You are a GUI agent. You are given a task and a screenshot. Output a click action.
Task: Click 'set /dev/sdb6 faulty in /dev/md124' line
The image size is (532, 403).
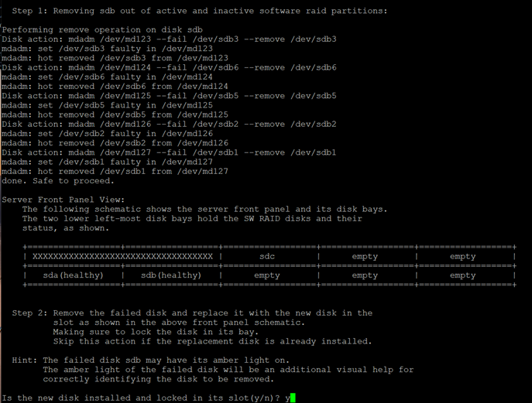(107, 77)
